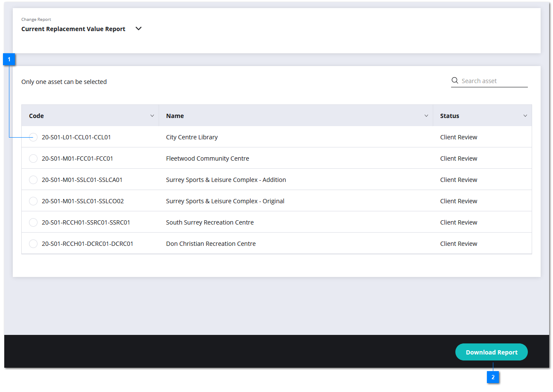Open Status column filter dropdown arrow
This screenshot has width=553, height=392.
pyautogui.click(x=525, y=116)
